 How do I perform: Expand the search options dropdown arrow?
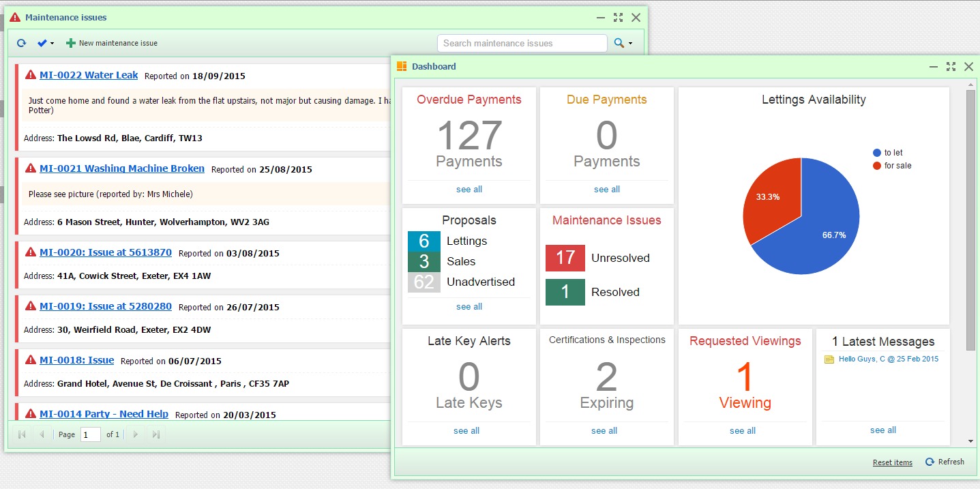tap(630, 44)
